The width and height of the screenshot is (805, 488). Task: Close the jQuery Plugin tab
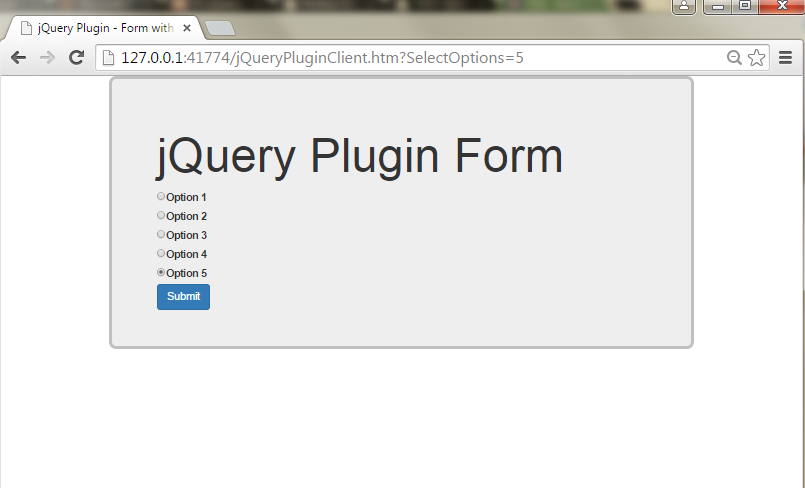187,28
